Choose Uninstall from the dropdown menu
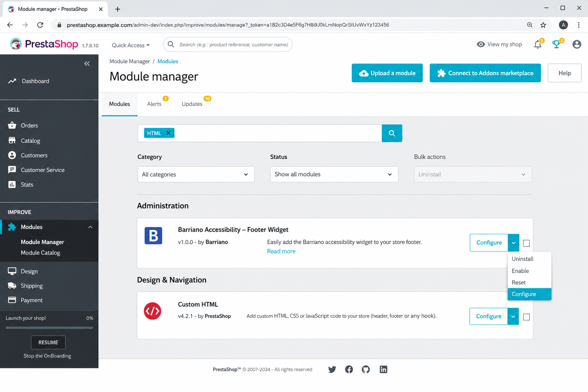Image resolution: width=588 pixels, height=392 pixels. pos(529,259)
